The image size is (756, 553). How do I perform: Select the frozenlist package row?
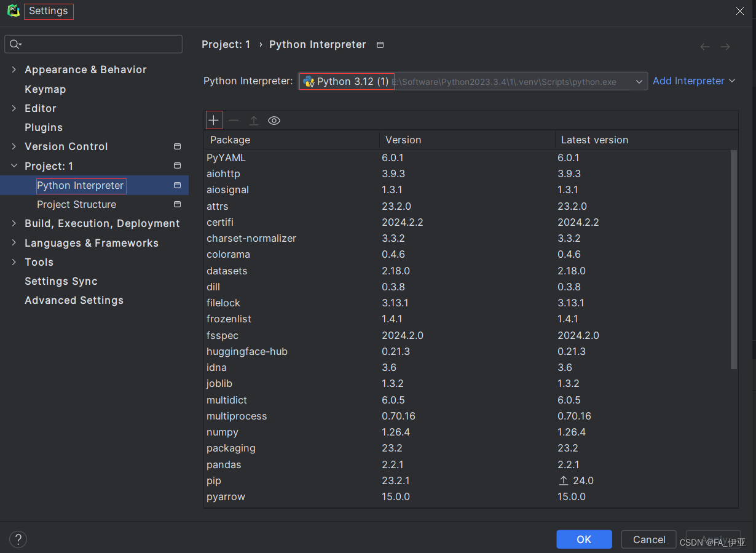click(467, 319)
